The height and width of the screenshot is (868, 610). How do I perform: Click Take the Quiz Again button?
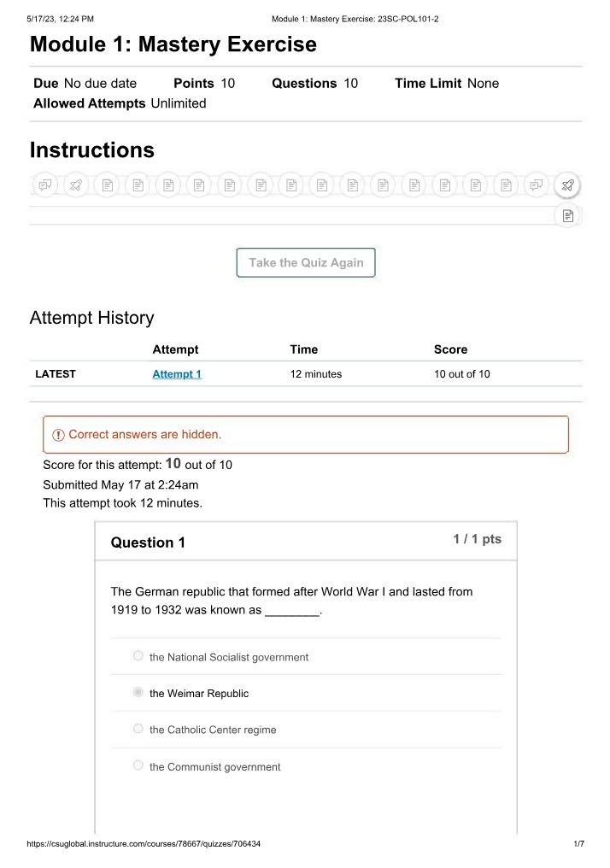[x=306, y=262]
